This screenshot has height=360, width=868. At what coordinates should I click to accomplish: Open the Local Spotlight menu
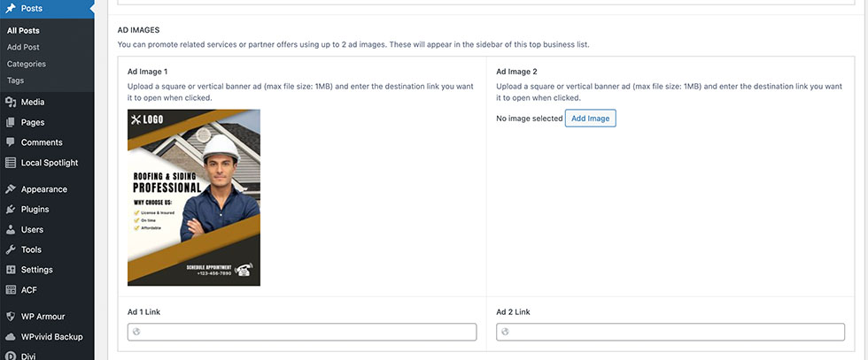click(50, 163)
